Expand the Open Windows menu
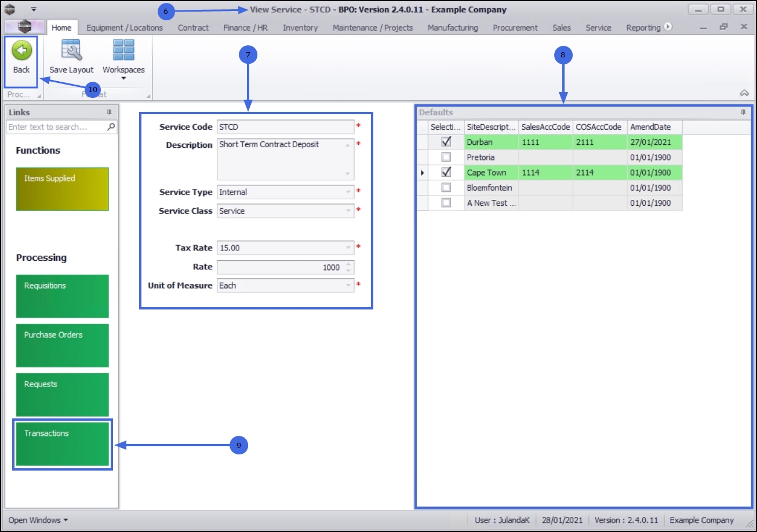757x532 pixels. [38, 520]
